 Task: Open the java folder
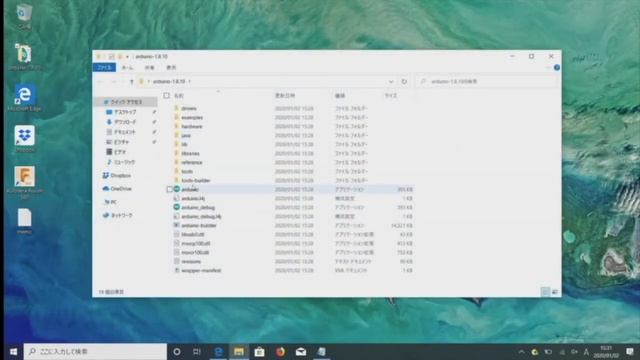(x=186, y=136)
